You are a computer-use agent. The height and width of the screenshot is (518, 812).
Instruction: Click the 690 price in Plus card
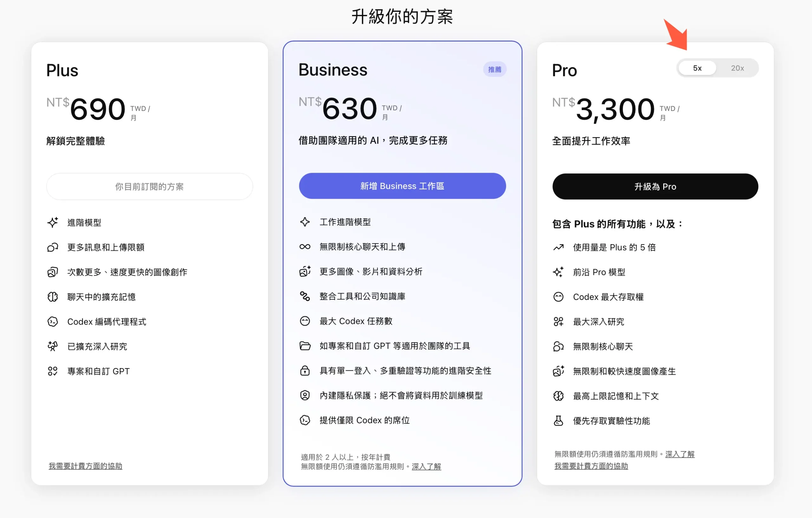tap(98, 109)
